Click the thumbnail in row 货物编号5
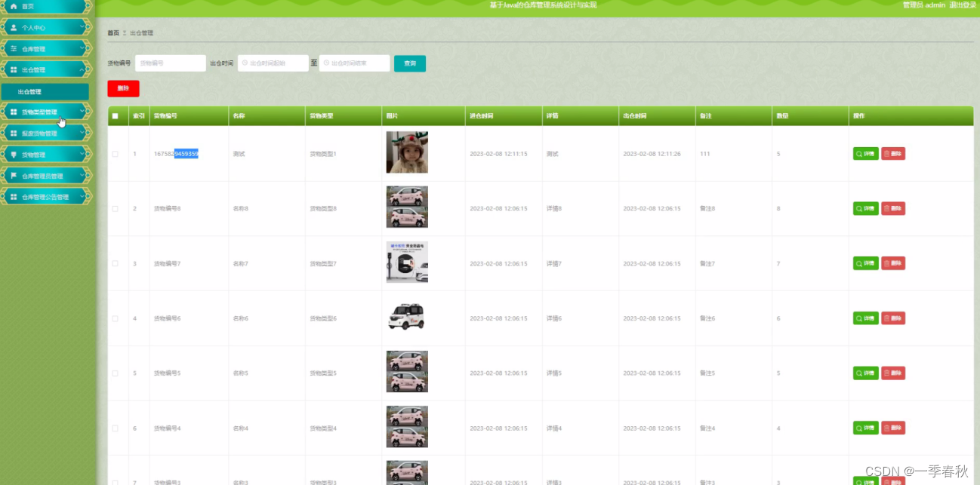 (x=407, y=372)
